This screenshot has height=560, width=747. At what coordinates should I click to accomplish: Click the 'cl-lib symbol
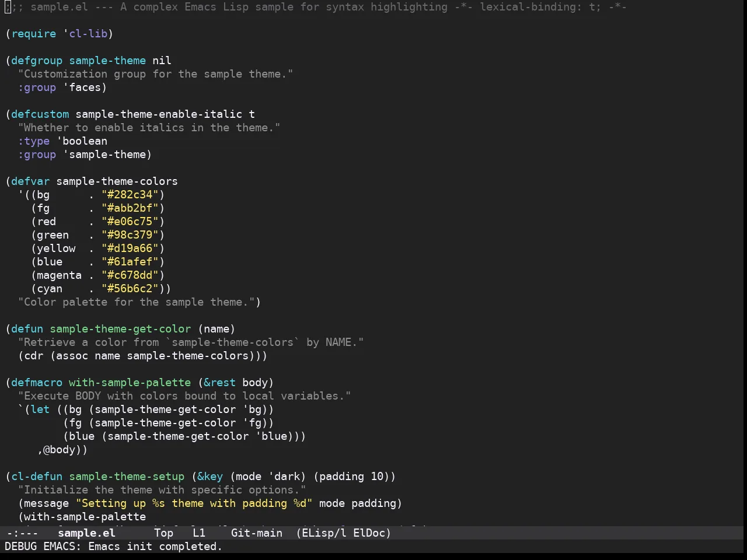click(x=85, y=34)
